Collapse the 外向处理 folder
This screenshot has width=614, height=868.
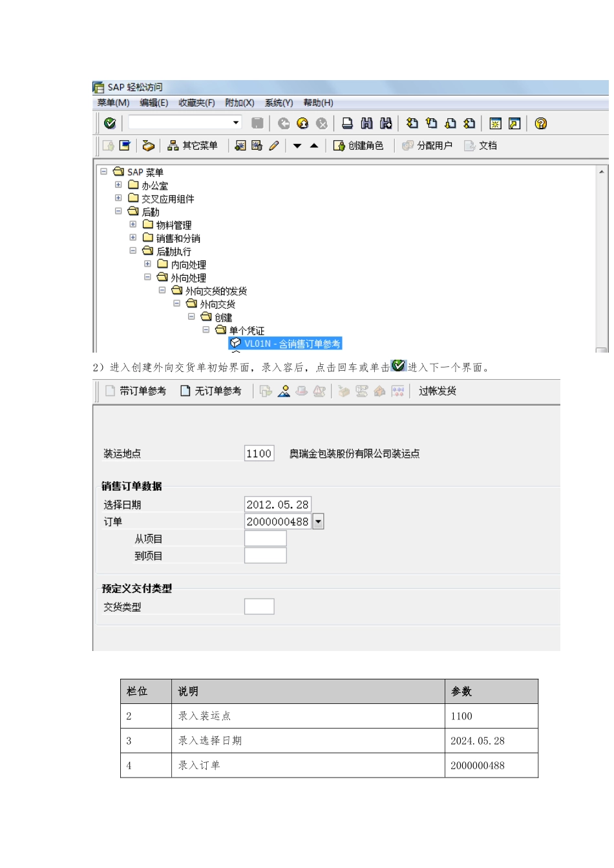click(147, 277)
